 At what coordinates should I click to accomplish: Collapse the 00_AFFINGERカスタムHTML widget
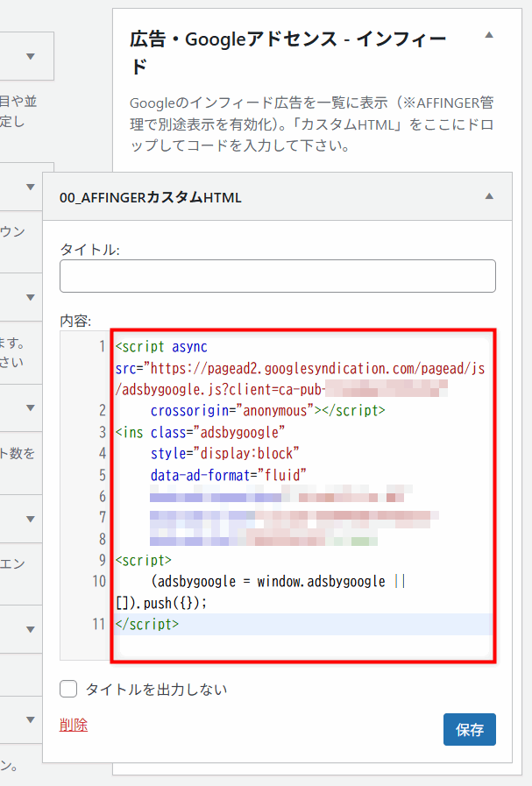click(489, 196)
